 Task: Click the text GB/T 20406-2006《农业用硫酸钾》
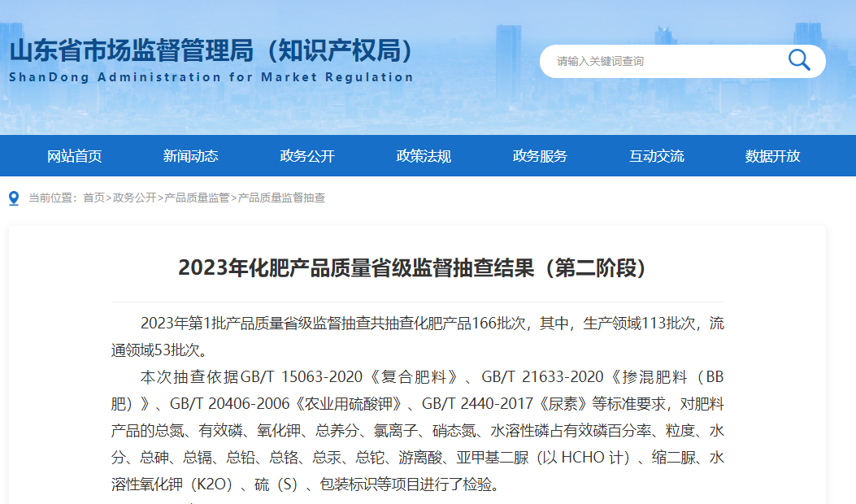[287, 403]
